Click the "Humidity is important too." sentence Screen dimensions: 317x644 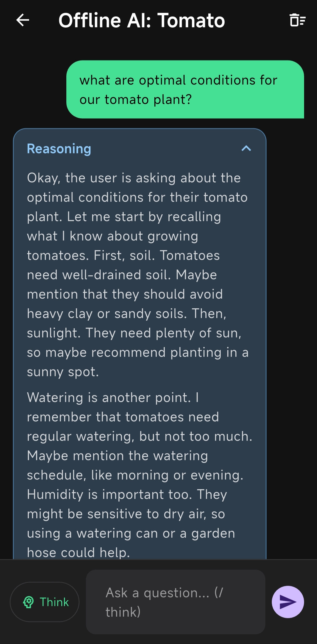[x=109, y=495]
